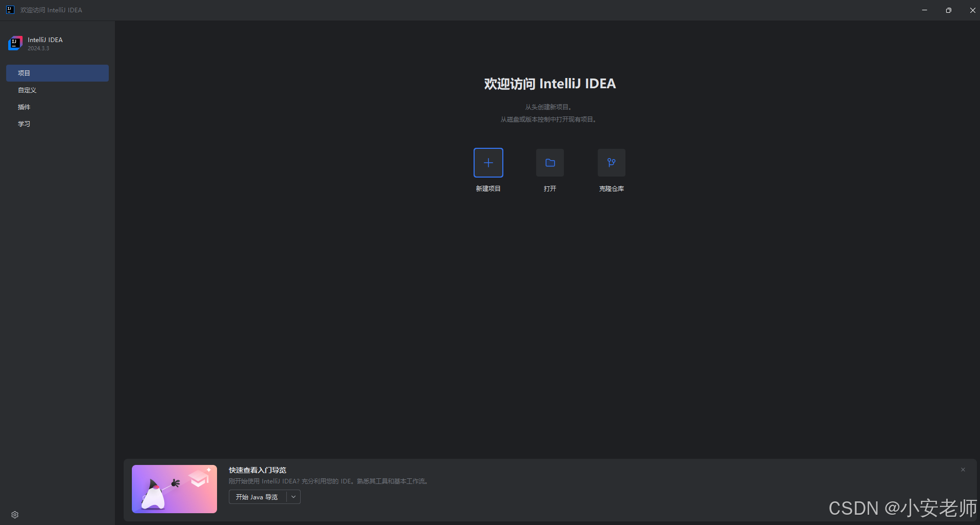Screen dimensions: 980x525
Task: Select the 自定义 tab in sidebar
Action: pos(57,90)
